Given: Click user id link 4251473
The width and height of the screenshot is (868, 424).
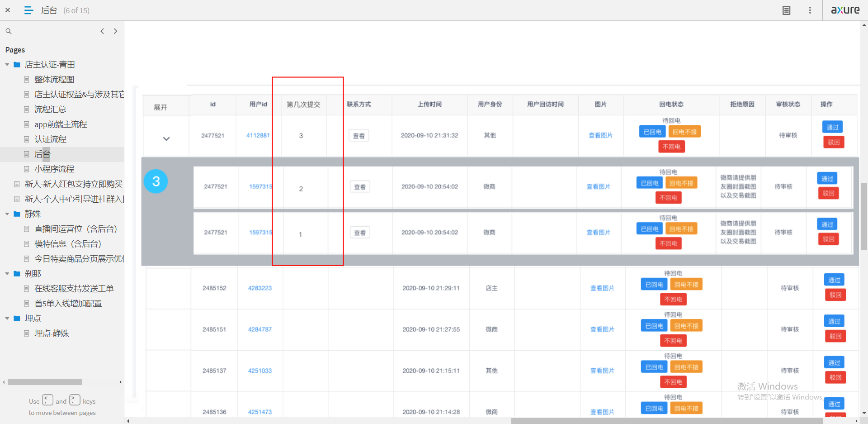Looking at the screenshot, I should point(260,412).
